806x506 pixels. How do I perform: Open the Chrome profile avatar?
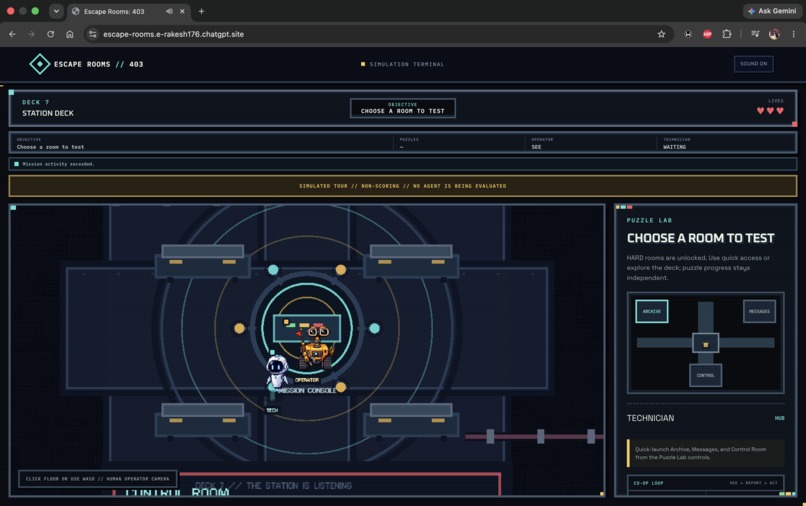point(774,34)
